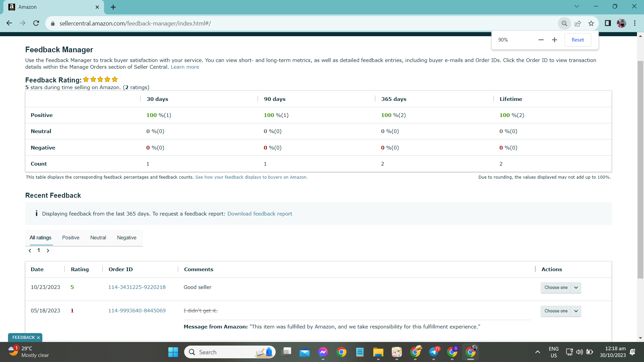Image resolution: width=644 pixels, height=362 pixels.
Task: Reset the page zoom level
Action: (578, 40)
